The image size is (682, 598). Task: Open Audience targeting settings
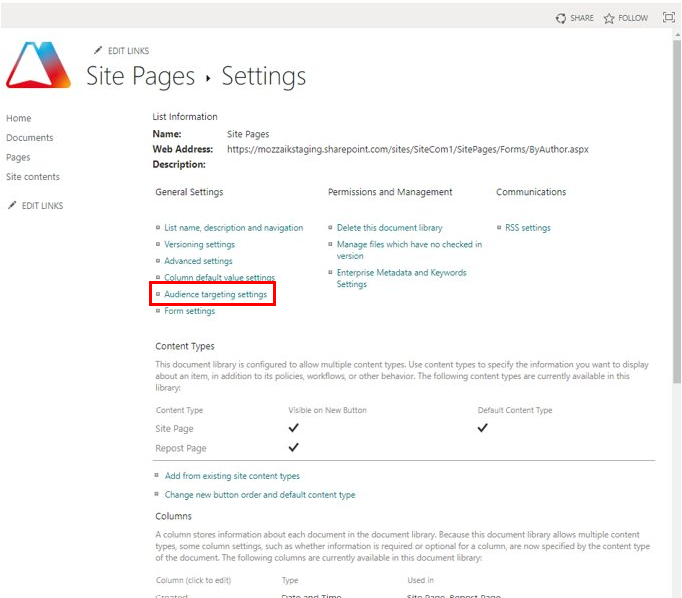(x=215, y=294)
